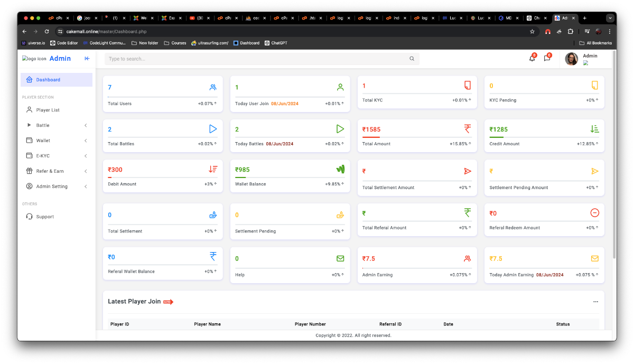Click the search magnifier icon
Screen dimensions: 634x364
[412, 59]
